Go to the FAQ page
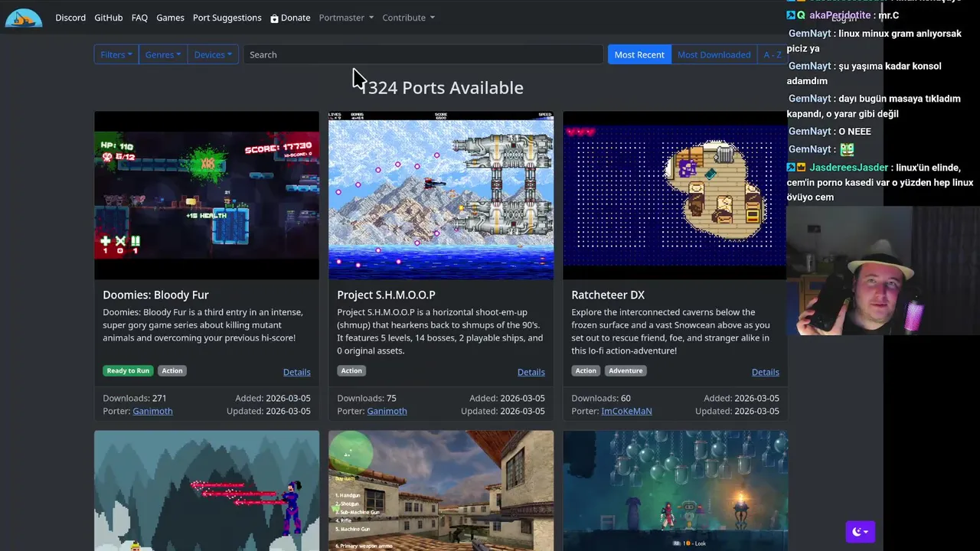 [x=139, y=18]
